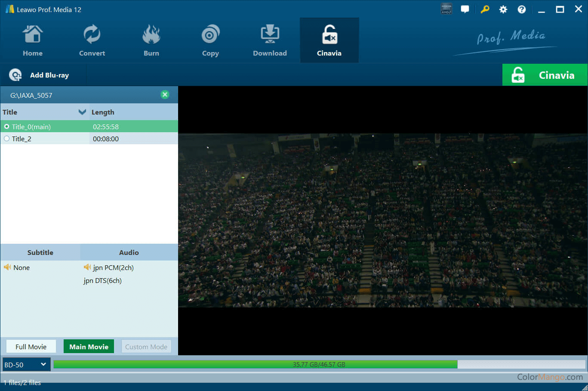Open settings with the gear icon
This screenshot has height=391, width=588.
click(503, 9)
